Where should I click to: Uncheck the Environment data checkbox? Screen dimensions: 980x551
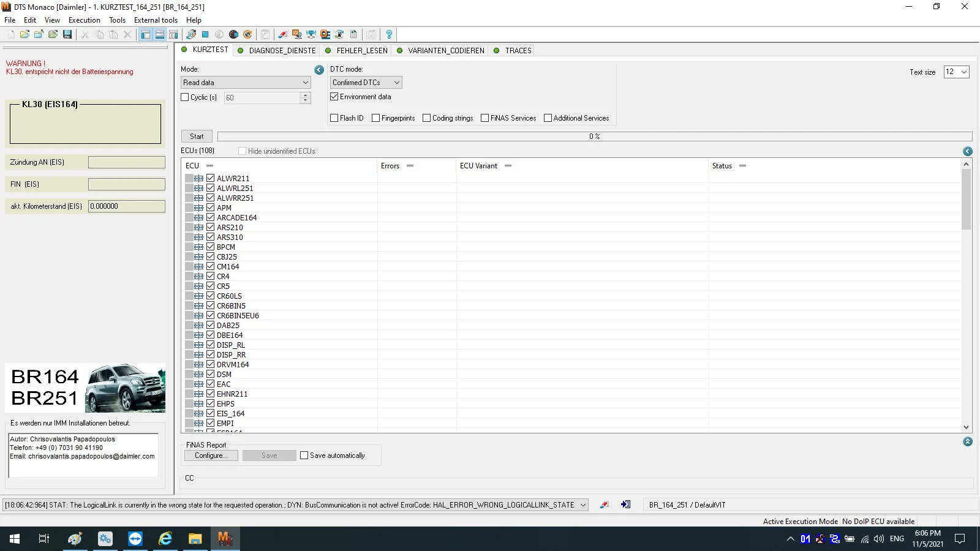334,97
